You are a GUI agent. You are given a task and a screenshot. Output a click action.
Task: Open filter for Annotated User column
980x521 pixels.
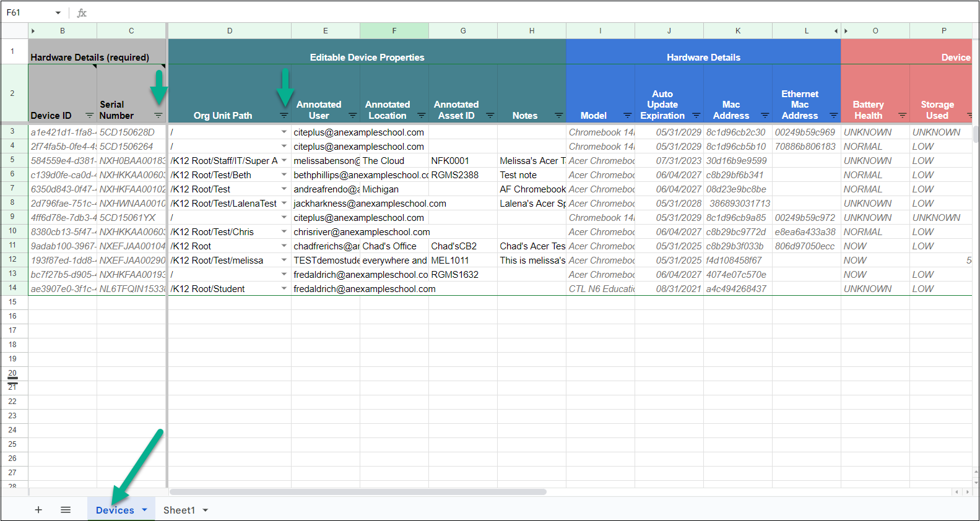coord(353,116)
